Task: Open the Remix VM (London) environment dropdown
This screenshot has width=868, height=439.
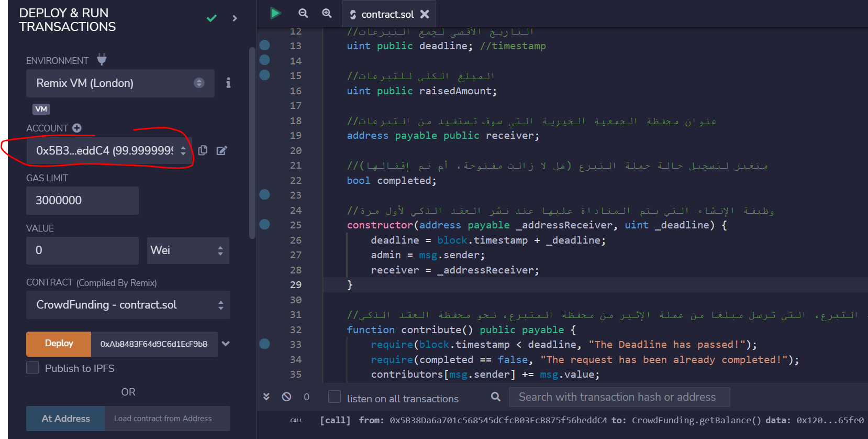Action: 120,83
